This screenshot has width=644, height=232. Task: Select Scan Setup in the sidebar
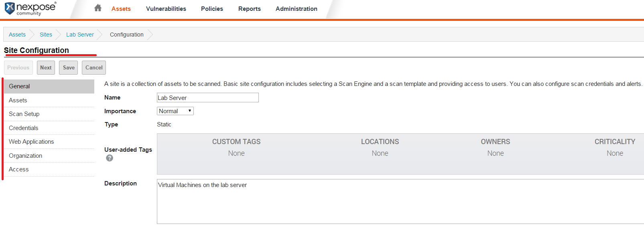(24, 114)
